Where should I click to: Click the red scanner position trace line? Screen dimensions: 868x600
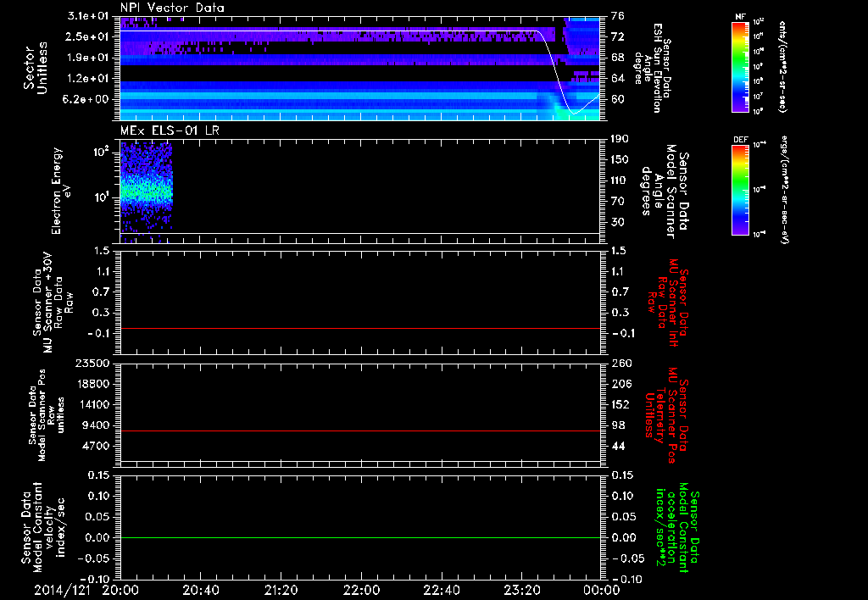click(x=360, y=431)
